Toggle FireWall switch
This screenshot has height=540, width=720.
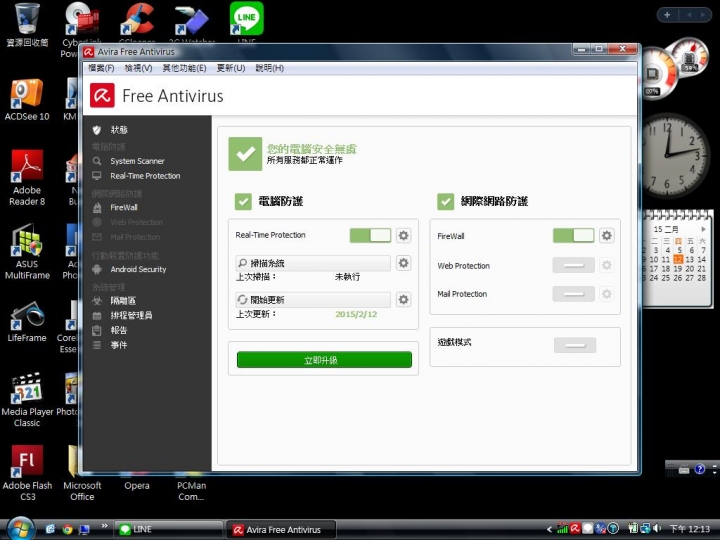pos(573,236)
